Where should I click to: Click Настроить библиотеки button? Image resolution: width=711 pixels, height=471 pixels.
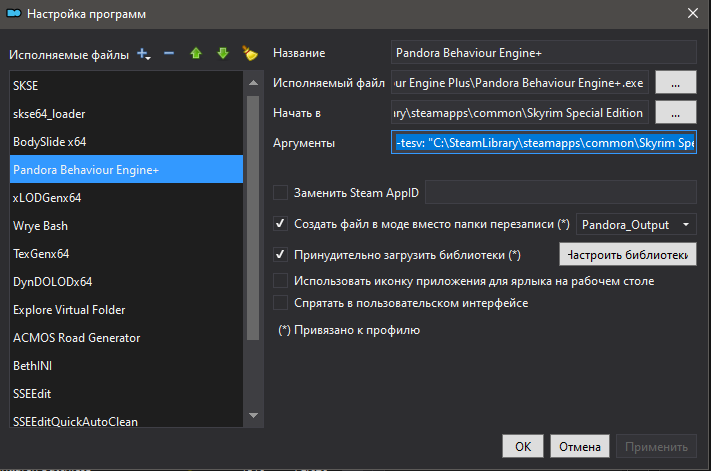(628, 254)
